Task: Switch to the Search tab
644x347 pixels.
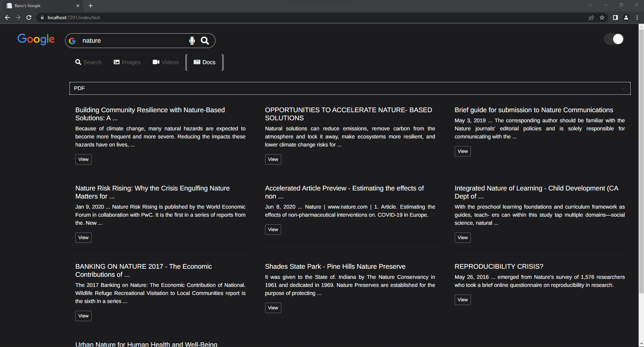Action: 88,62
